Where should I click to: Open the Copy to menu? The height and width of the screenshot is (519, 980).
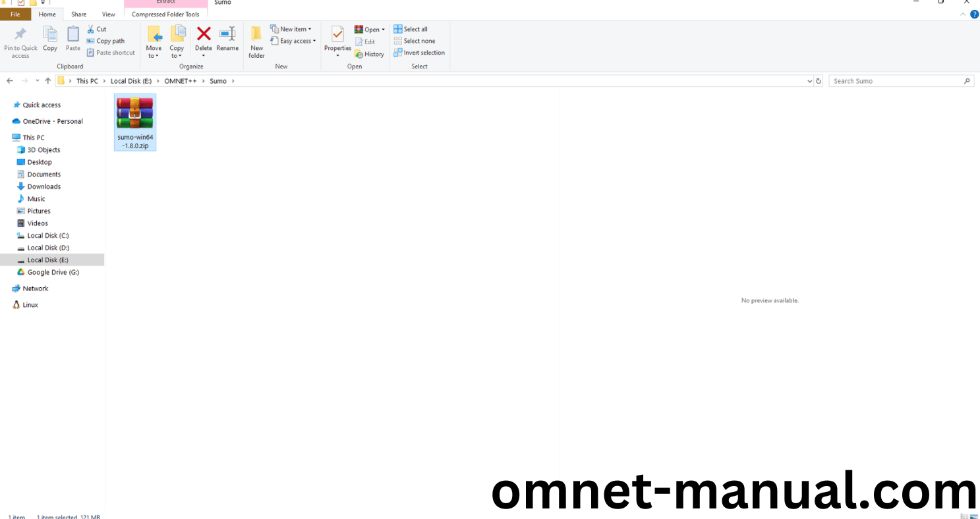177,42
